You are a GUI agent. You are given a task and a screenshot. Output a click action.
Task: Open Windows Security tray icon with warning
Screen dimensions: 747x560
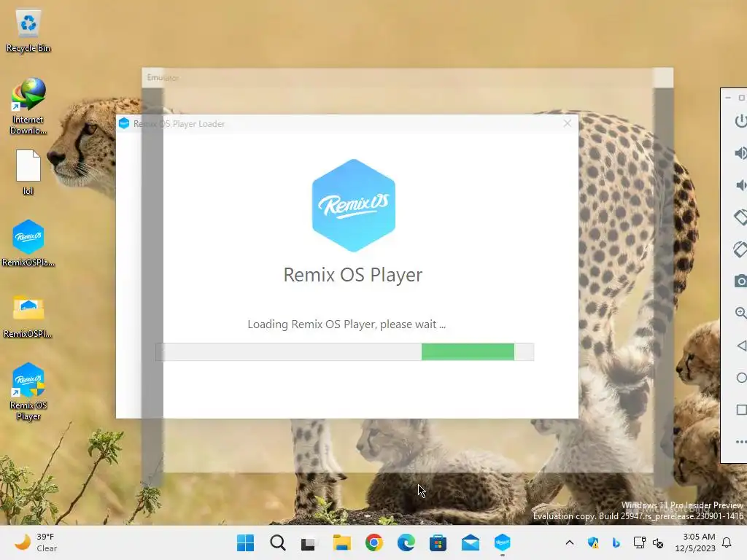(593, 542)
